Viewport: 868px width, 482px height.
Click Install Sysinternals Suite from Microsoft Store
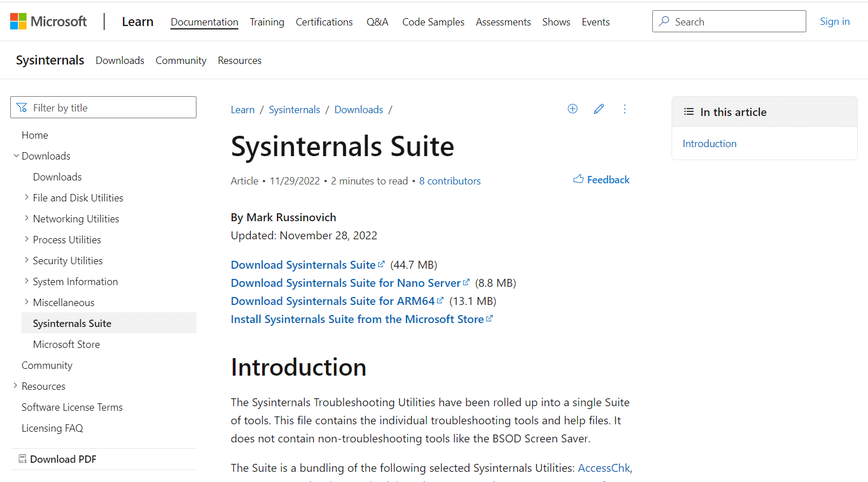pos(362,319)
